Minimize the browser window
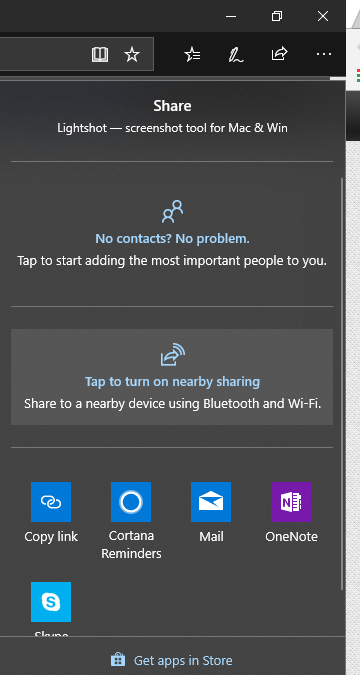 (231, 16)
